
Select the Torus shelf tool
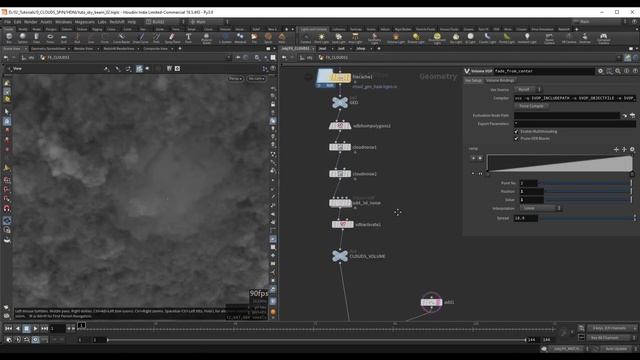(50, 38)
